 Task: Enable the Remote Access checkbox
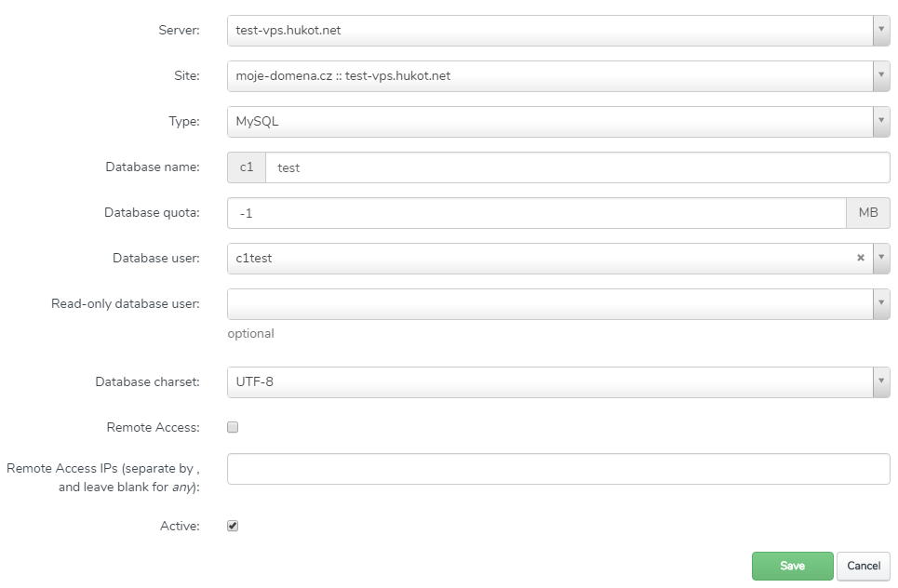(234, 428)
